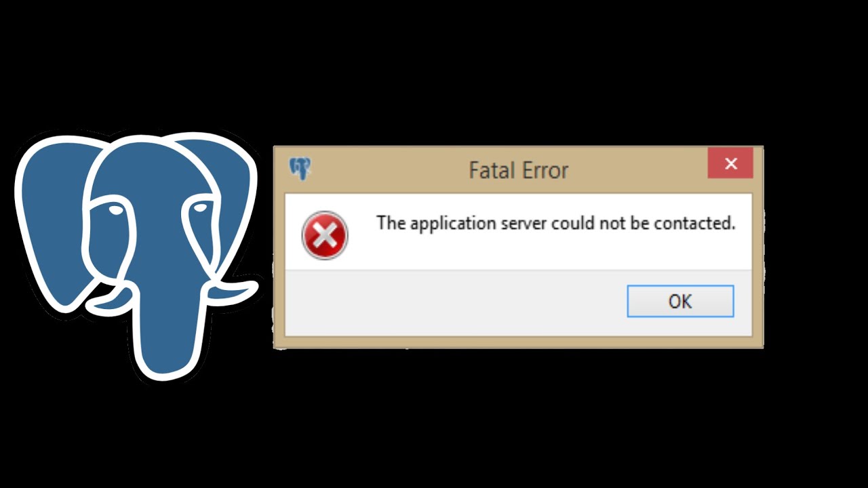The width and height of the screenshot is (868, 488).
Task: Click the red error cross icon
Action: click(325, 235)
